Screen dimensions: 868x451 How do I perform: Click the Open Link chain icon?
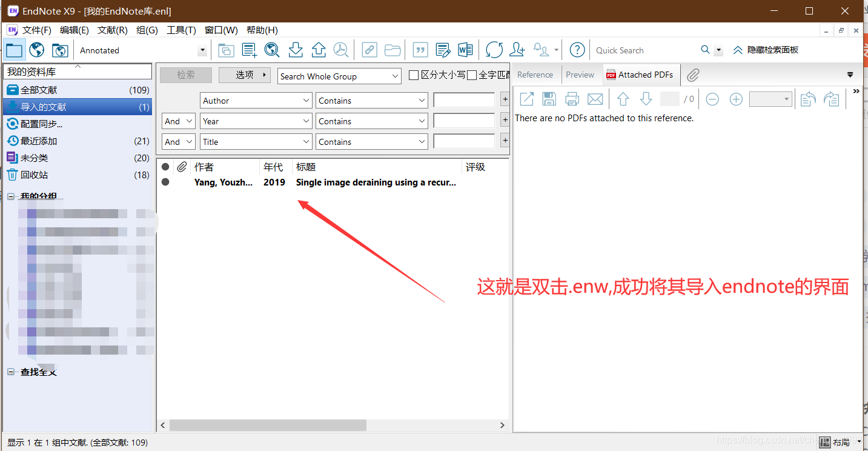tap(369, 50)
